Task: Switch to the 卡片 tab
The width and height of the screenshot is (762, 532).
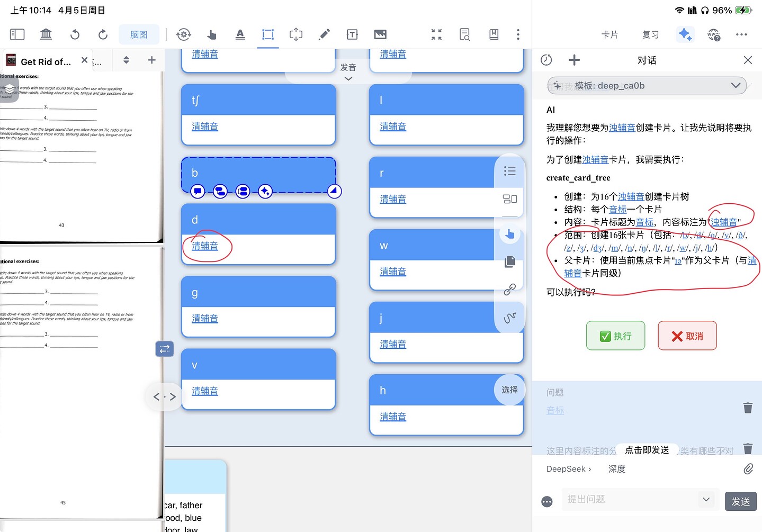Action: (x=609, y=34)
